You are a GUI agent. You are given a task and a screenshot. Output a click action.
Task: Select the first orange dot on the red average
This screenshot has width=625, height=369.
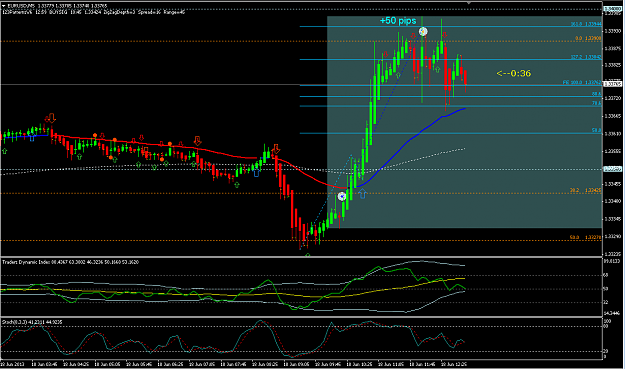tap(95, 135)
